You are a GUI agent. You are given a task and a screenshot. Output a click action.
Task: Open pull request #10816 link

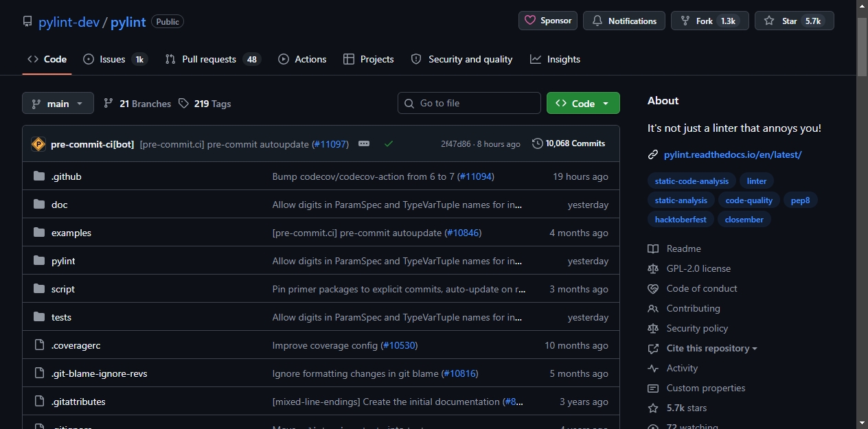point(460,373)
